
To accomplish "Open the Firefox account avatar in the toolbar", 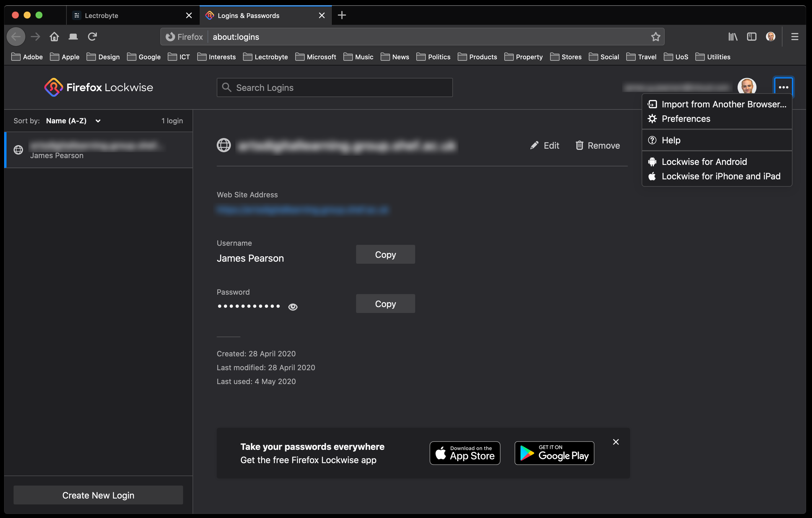I will [771, 37].
